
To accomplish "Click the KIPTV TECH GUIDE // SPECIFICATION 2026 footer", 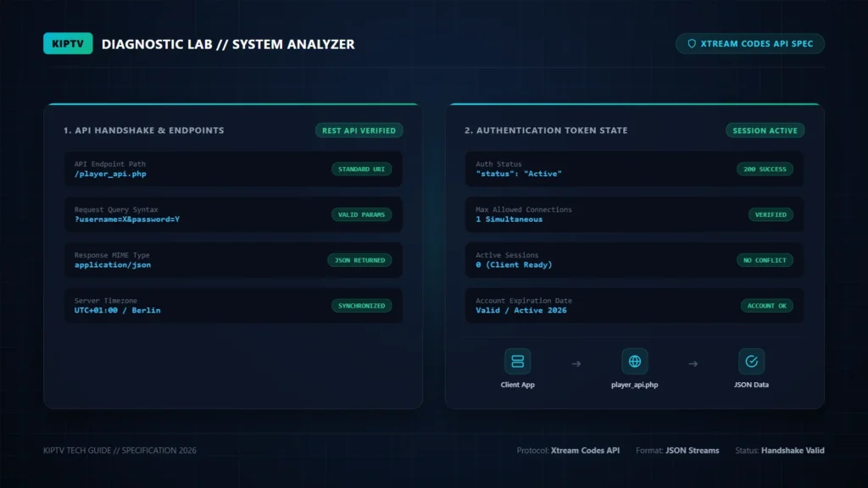I will click(120, 451).
